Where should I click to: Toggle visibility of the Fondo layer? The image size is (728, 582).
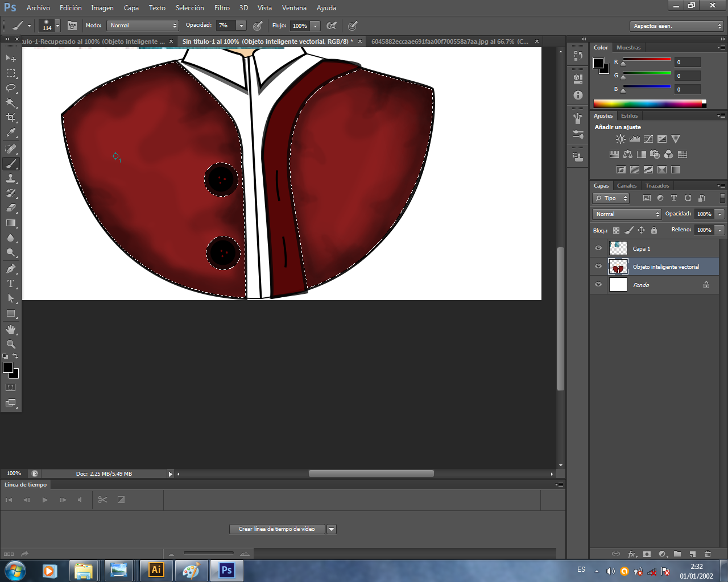coord(598,285)
